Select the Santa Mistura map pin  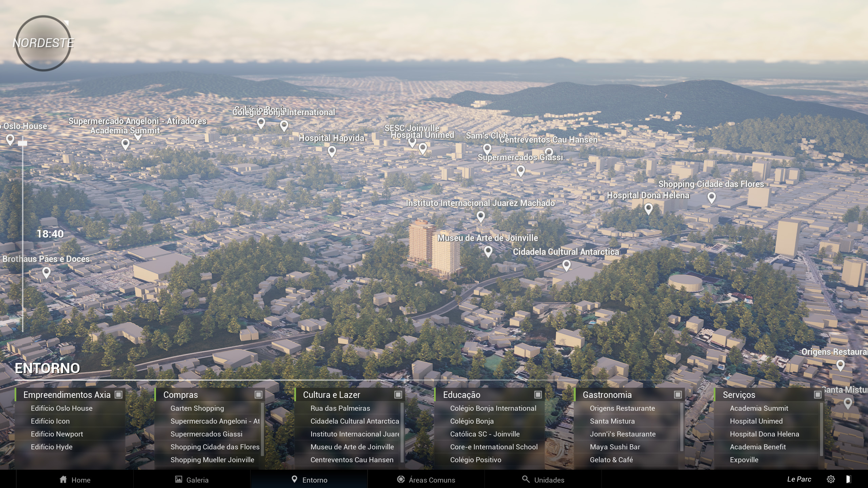[848, 403]
